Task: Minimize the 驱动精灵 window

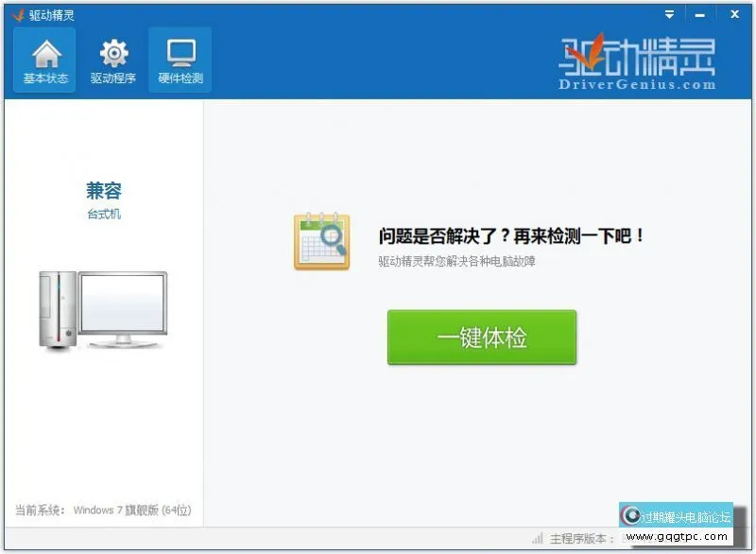Action: [x=700, y=13]
